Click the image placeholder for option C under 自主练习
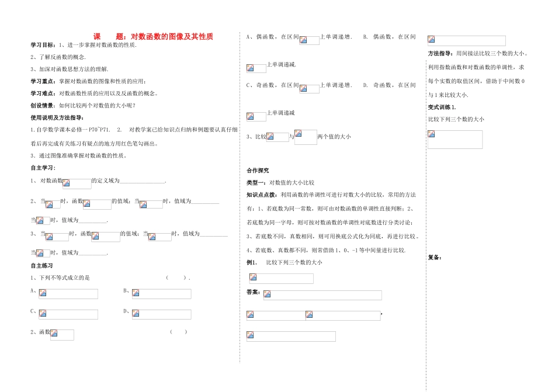 coord(68,314)
